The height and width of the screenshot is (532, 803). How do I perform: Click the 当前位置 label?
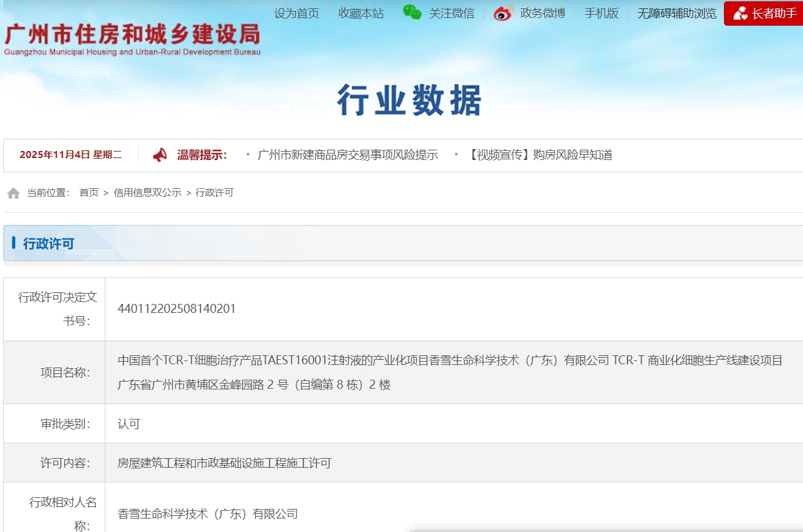48,193
